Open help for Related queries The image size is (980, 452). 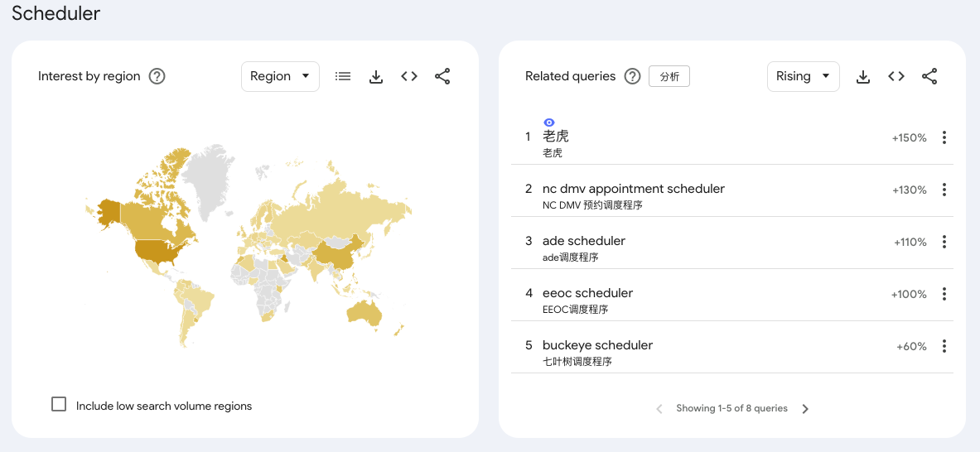tap(633, 76)
